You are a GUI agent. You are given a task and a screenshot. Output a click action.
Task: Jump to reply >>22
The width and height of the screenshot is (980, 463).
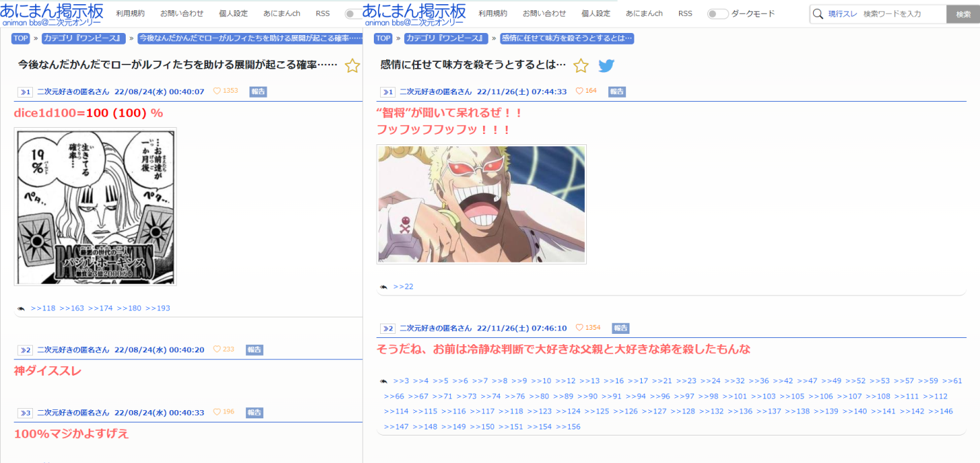point(403,287)
